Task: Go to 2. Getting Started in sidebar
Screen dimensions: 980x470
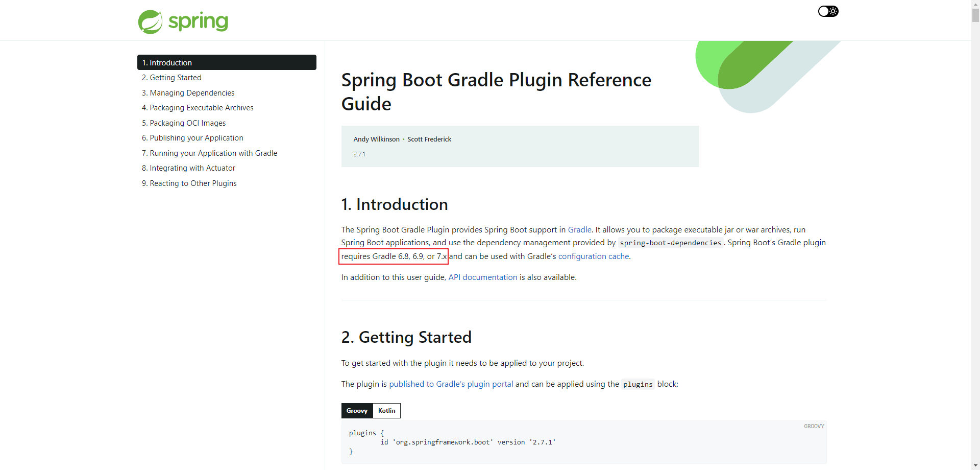Action: (x=171, y=78)
